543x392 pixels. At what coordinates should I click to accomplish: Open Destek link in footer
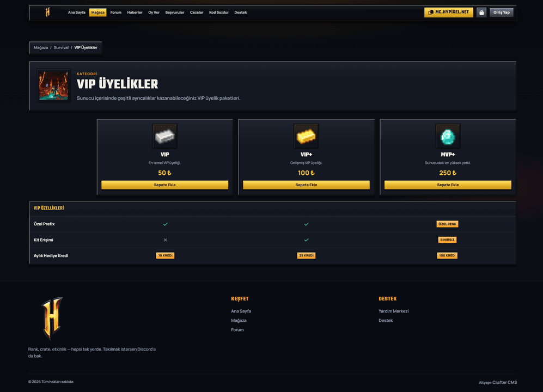(386, 320)
